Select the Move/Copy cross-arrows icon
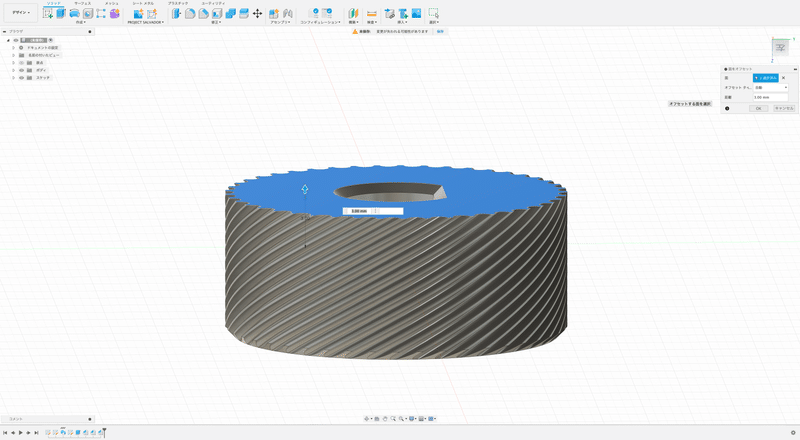The height and width of the screenshot is (440, 800). (x=257, y=14)
